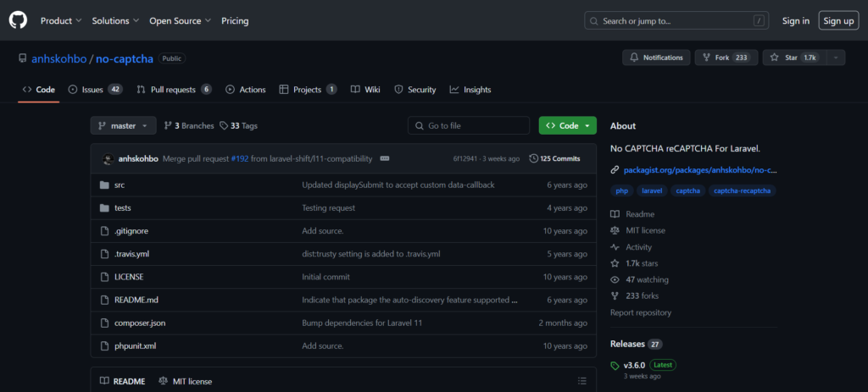Open the README outline list icon
The height and width of the screenshot is (392, 868).
click(581, 381)
